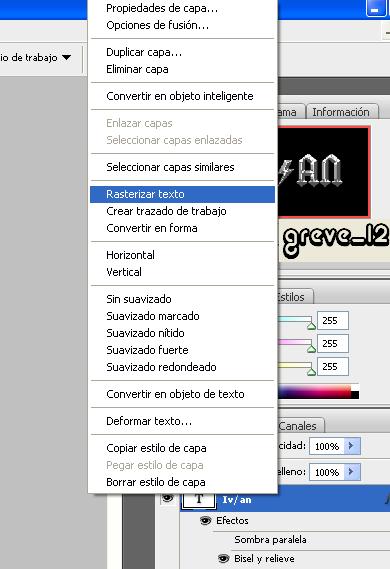
Task: Click the highlighted Rasterizar texto entry
Action: click(182, 194)
